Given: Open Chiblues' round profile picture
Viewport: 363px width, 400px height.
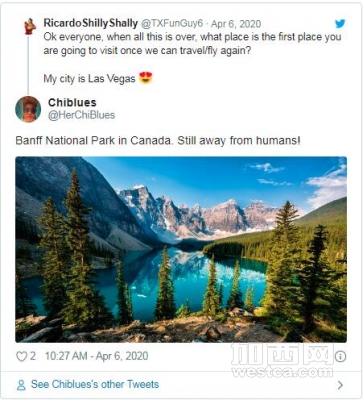Looking at the screenshot, I should [x=28, y=109].
